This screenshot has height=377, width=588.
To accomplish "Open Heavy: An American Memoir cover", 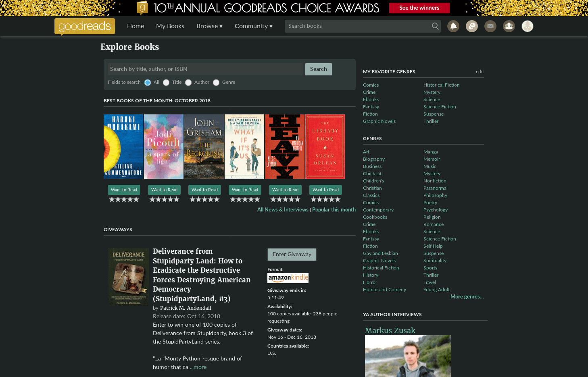I will point(285,147).
